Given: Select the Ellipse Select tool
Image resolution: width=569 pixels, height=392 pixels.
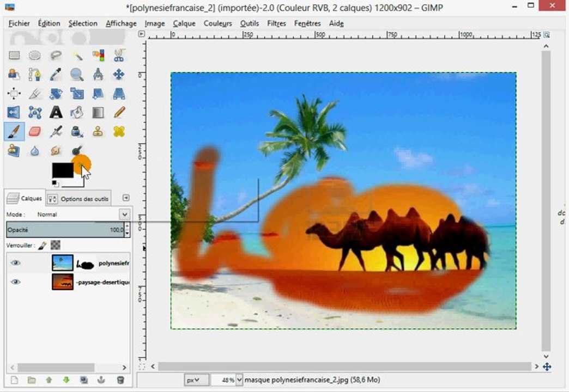Looking at the screenshot, I should point(35,55).
